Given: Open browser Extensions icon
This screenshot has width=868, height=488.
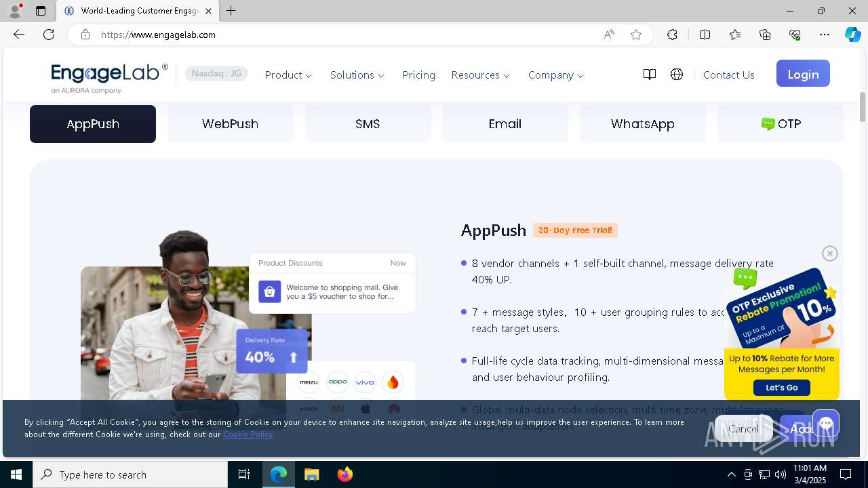Looking at the screenshot, I should 672,35.
